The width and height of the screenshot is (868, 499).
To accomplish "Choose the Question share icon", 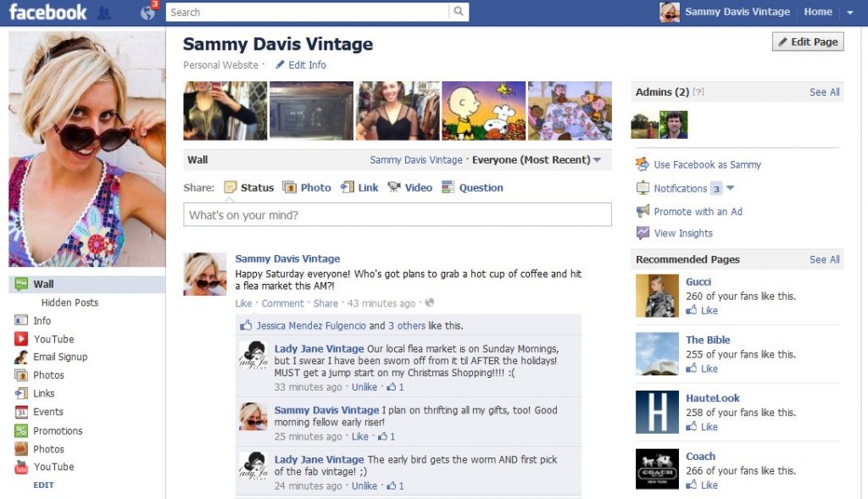I will [448, 187].
